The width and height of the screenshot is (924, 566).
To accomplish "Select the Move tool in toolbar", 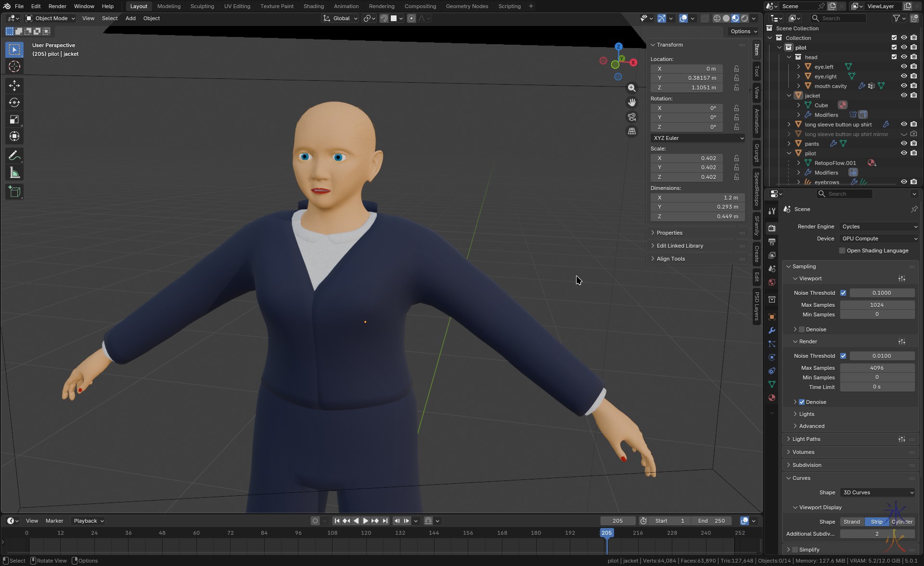I will click(14, 86).
